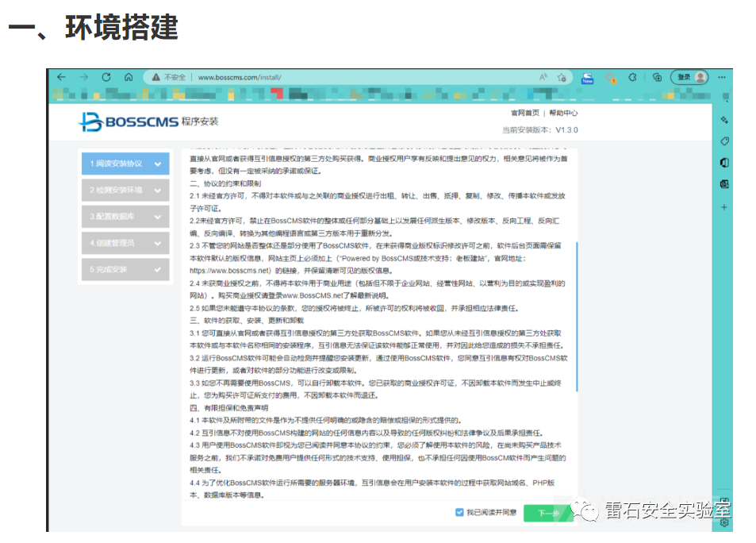Open the shopping tag icon in the sidebar
This screenshot has width=756, height=543.
724,141
